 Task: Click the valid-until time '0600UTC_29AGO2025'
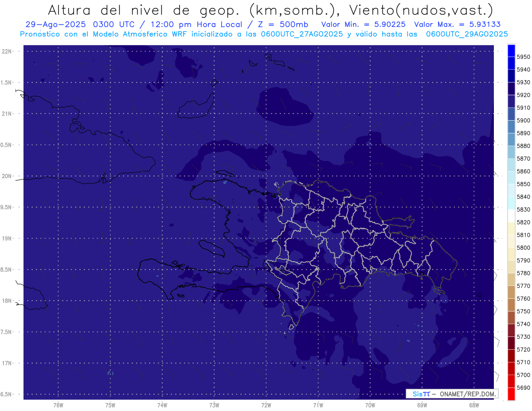(x=467, y=34)
